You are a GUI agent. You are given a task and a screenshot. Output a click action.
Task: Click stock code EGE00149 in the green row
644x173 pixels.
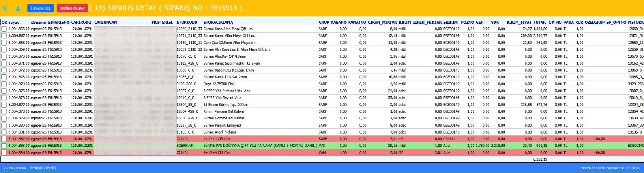tap(185, 146)
